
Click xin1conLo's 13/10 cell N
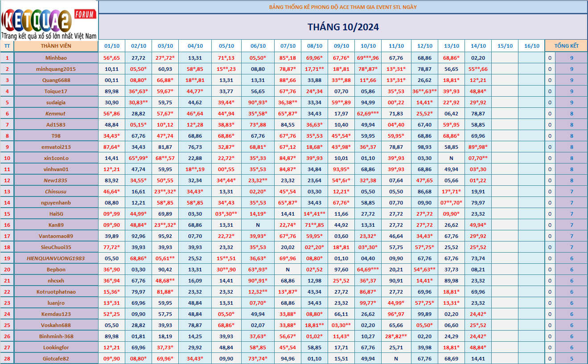451,158
